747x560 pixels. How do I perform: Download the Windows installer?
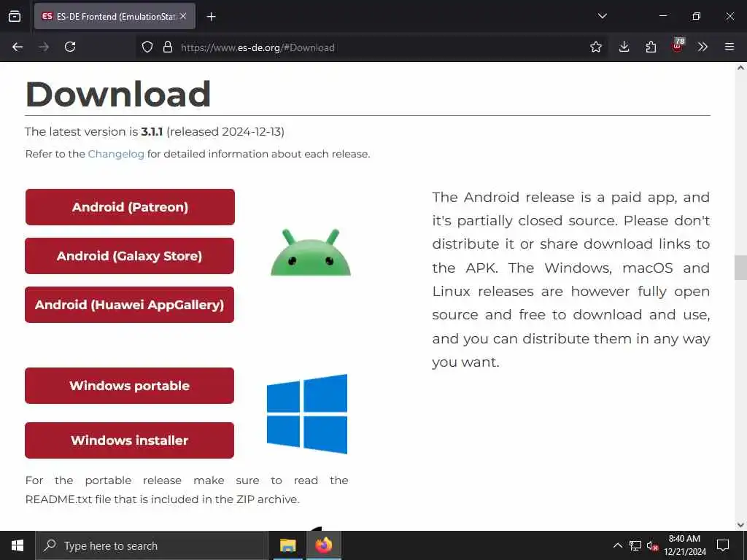(x=130, y=440)
